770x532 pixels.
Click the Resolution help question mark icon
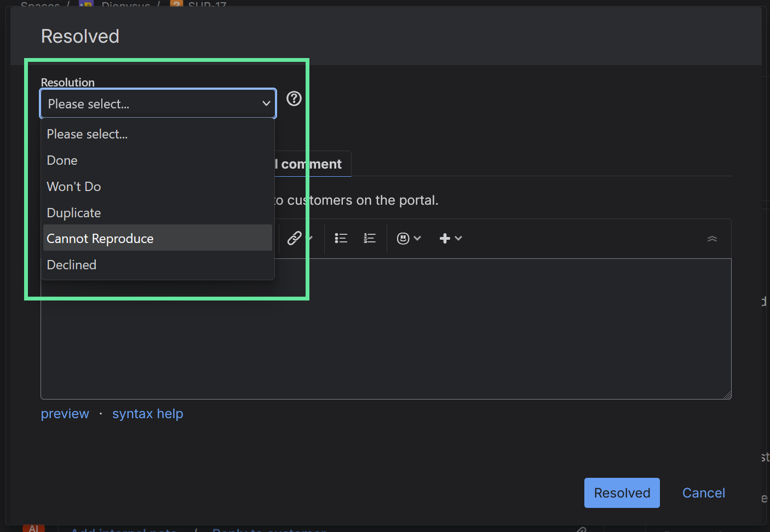click(294, 99)
